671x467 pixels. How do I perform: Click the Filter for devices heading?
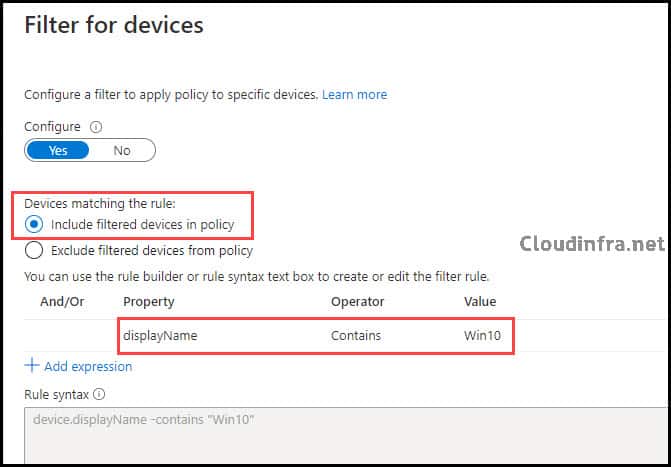114,25
